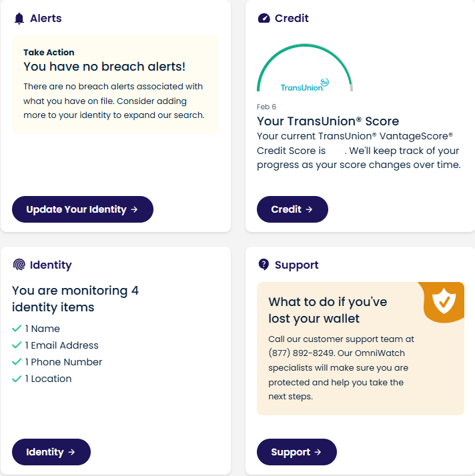Screen dimensions: 475x476
Task: Click the arrow on Update Your Identity button
Action: pos(134,209)
